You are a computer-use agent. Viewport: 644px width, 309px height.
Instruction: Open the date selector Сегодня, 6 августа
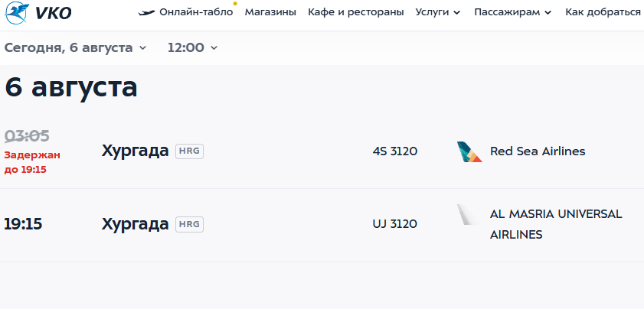pyautogui.click(x=75, y=47)
